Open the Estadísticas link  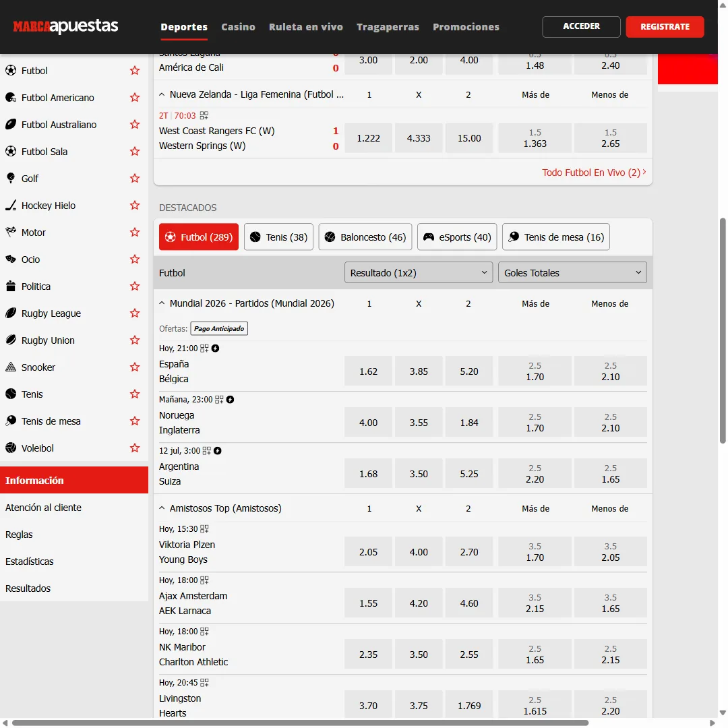point(29,562)
